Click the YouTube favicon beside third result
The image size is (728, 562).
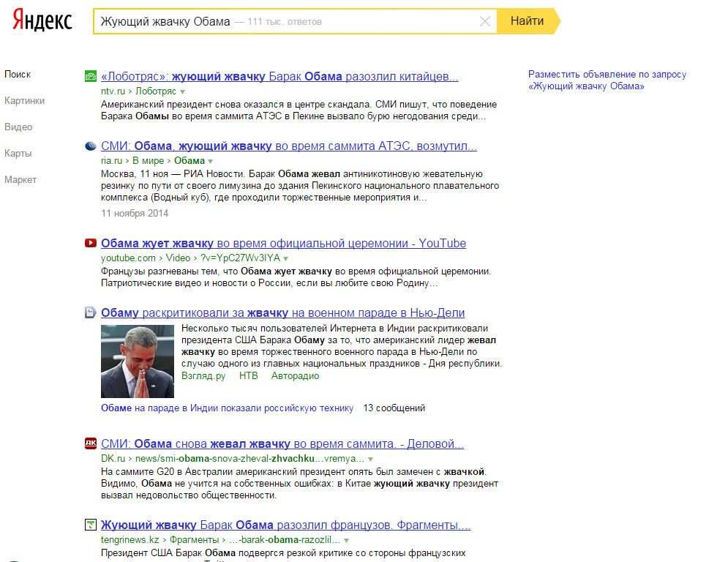coord(91,244)
